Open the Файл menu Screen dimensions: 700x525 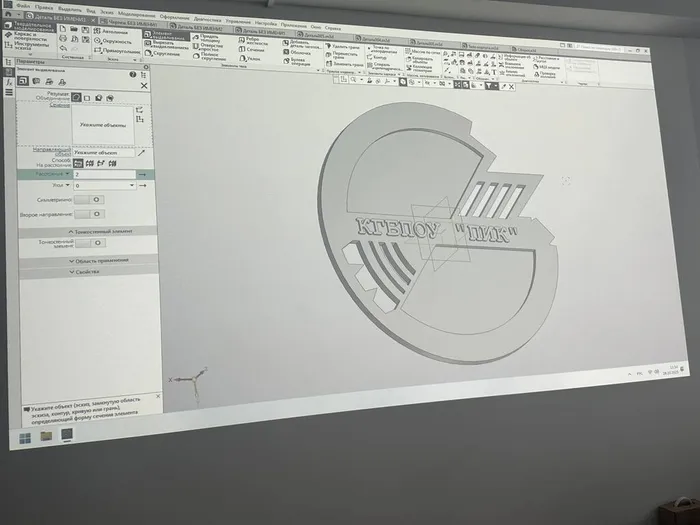(23, 6)
